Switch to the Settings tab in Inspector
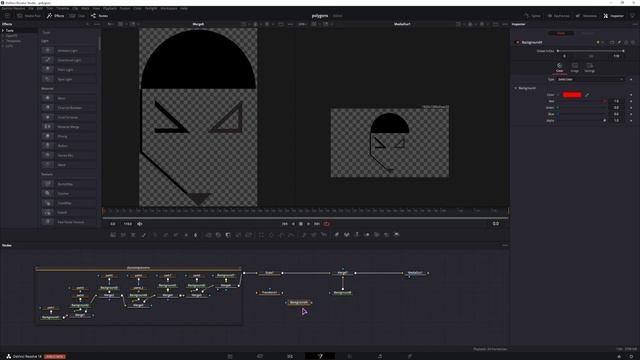Viewport: 640px width, 360px height. point(589,67)
